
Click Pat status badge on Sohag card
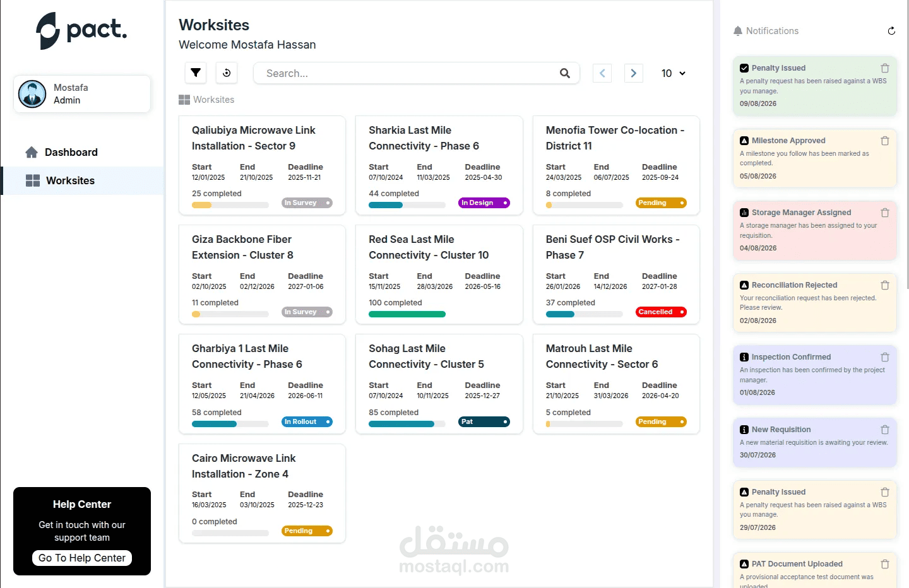click(484, 421)
